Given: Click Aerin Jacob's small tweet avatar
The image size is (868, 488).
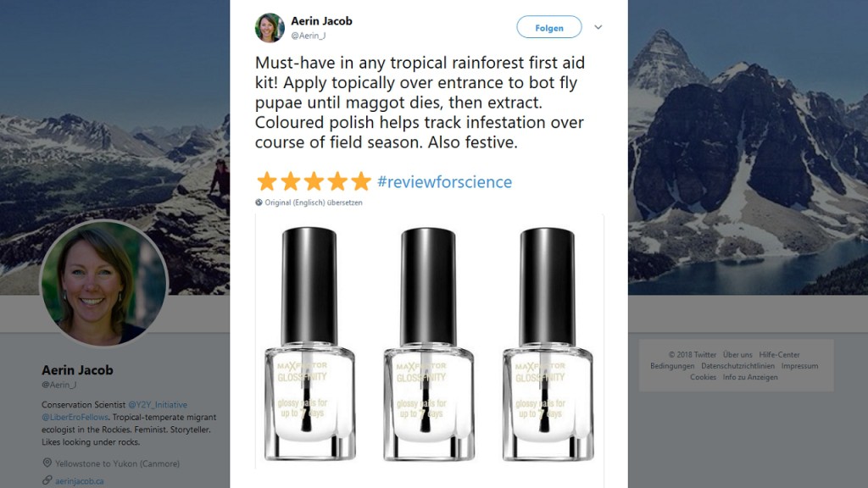Looking at the screenshot, I should [269, 28].
